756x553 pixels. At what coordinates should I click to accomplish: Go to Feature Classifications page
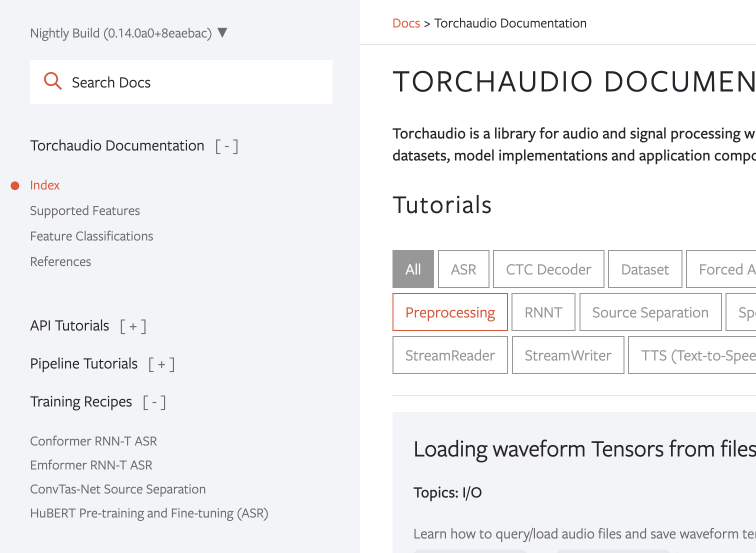click(x=91, y=236)
